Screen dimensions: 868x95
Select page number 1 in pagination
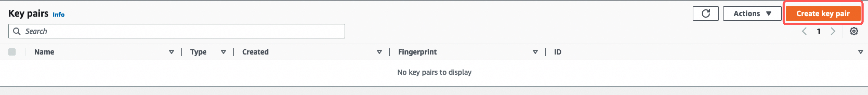pyautogui.click(x=818, y=31)
